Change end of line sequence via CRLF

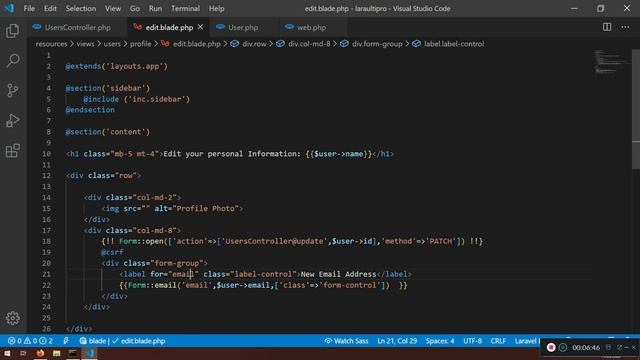pos(498,341)
